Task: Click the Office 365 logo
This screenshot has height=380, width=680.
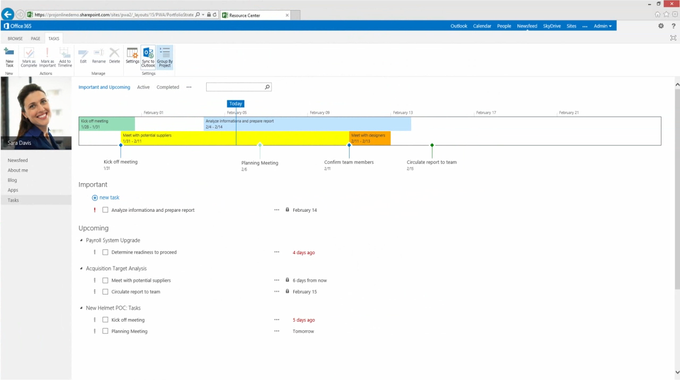Action: pos(17,26)
